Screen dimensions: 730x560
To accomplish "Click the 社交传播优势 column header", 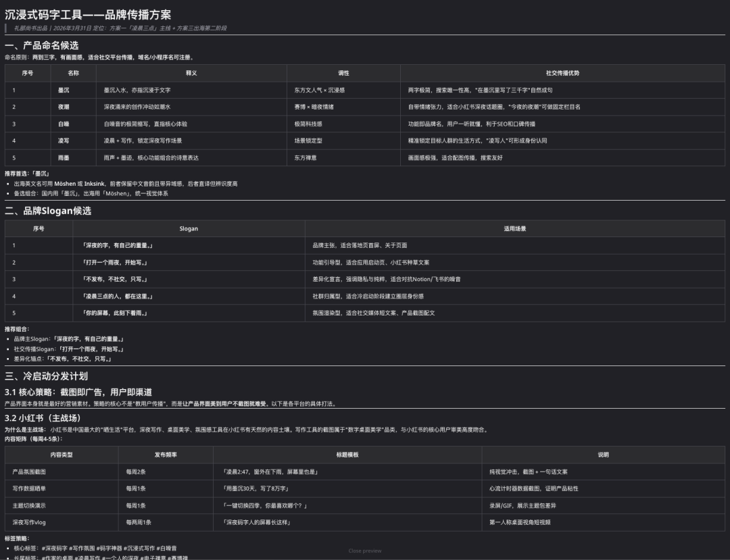I will pyautogui.click(x=562, y=73).
